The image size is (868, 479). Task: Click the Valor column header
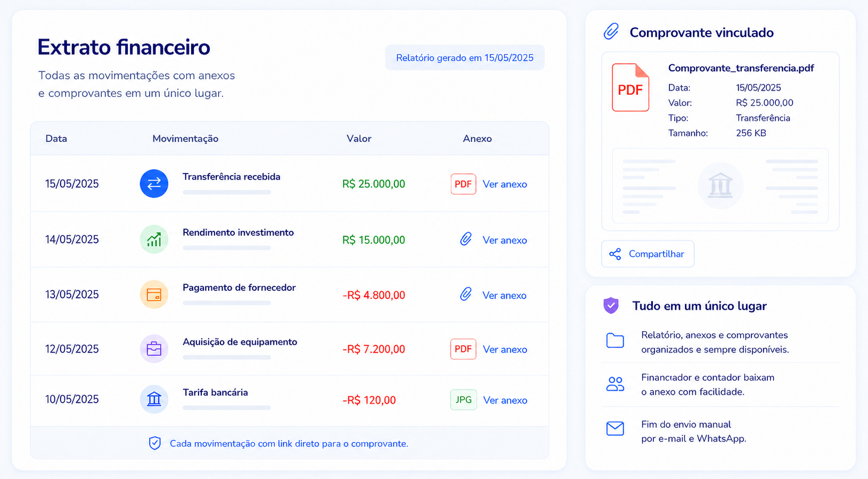point(359,139)
